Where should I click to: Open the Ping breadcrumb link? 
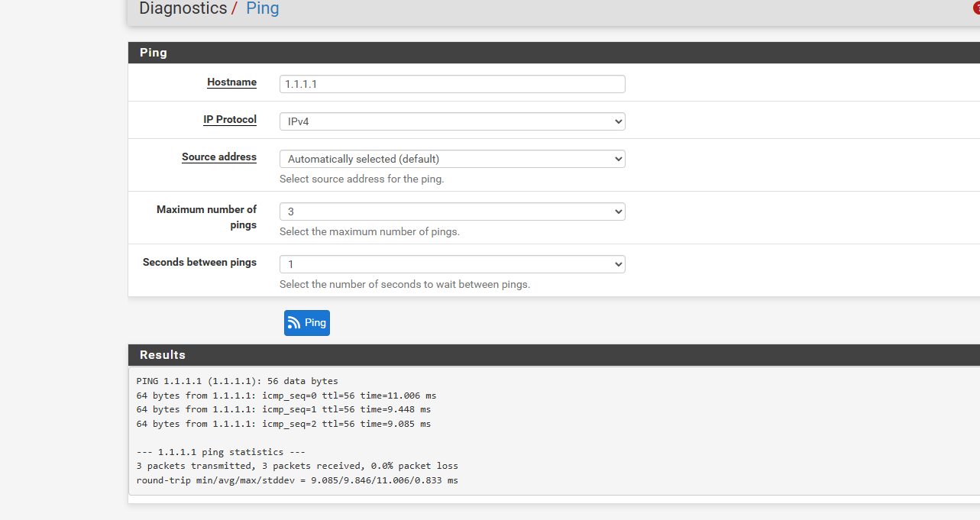point(262,8)
